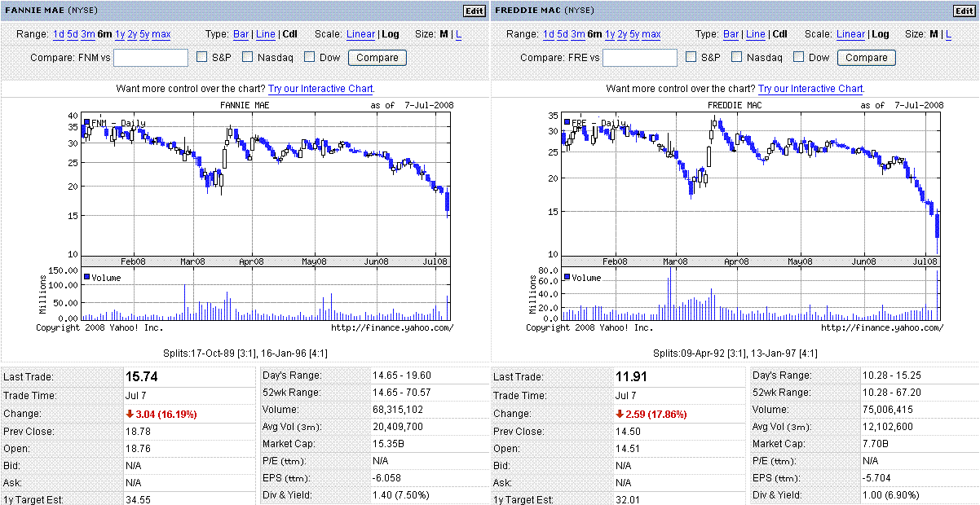Set Fannie Mae chart scale to Linear
Viewport: 980px width, 505px height.
click(x=360, y=34)
